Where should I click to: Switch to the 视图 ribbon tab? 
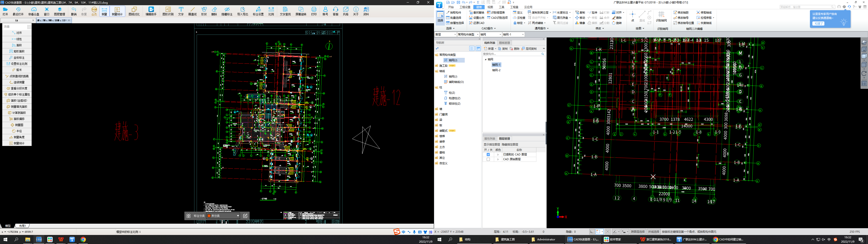tap(490, 7)
